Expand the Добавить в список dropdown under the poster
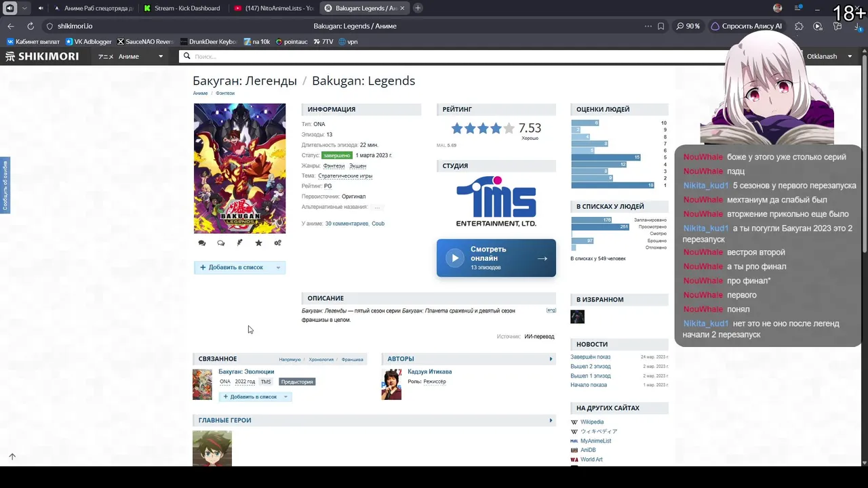Screen dimensions: 868x488 click(278, 268)
